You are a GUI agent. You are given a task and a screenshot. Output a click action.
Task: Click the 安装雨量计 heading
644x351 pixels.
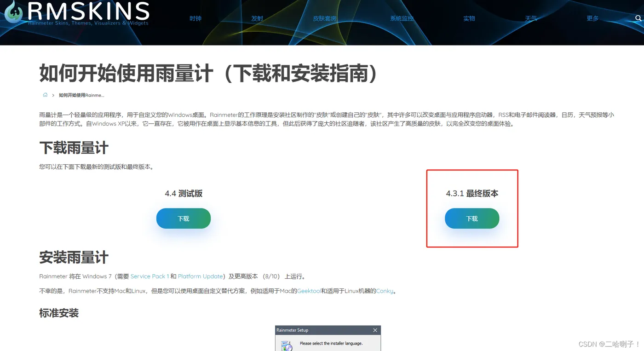tap(74, 257)
